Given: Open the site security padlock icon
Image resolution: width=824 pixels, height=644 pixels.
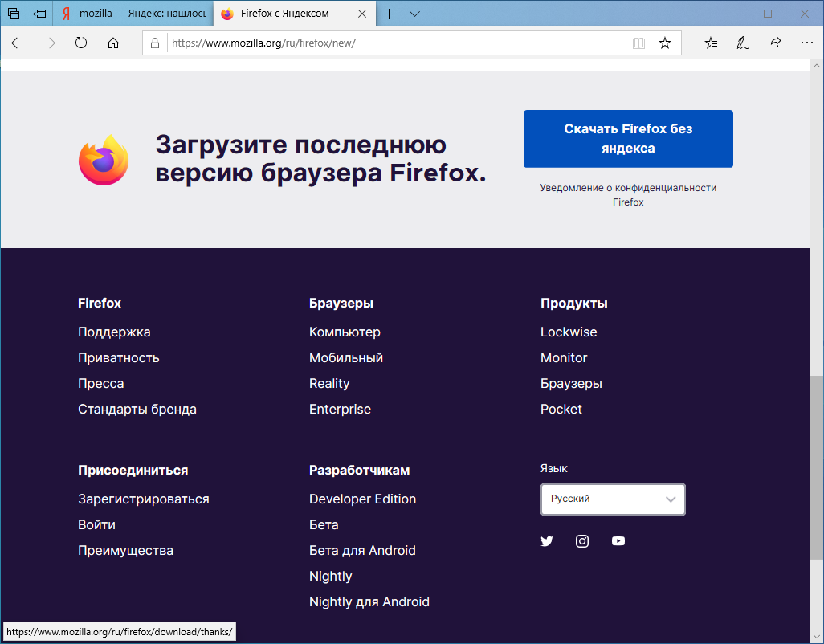Looking at the screenshot, I should (x=155, y=43).
